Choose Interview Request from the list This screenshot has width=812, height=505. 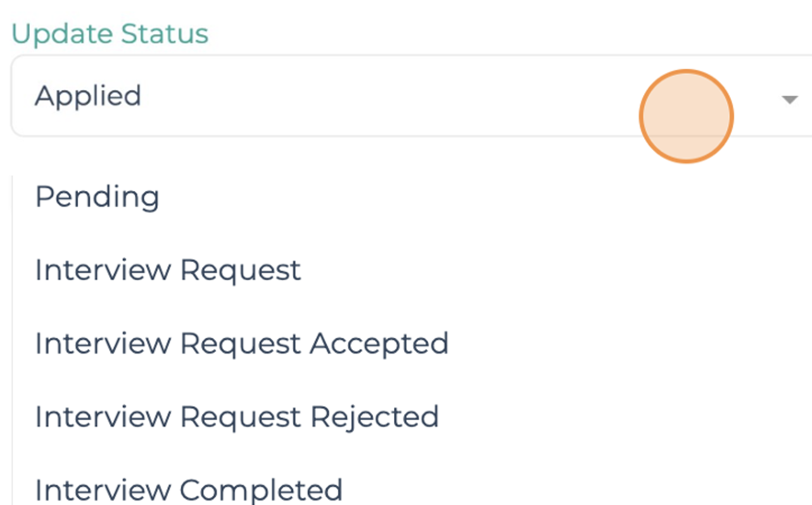pyautogui.click(x=168, y=270)
